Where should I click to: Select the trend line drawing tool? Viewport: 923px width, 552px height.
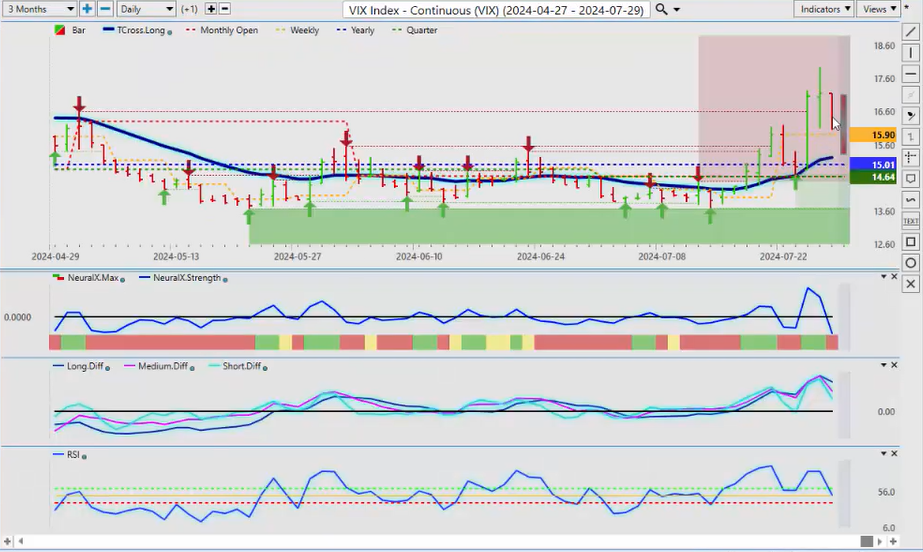(x=911, y=32)
